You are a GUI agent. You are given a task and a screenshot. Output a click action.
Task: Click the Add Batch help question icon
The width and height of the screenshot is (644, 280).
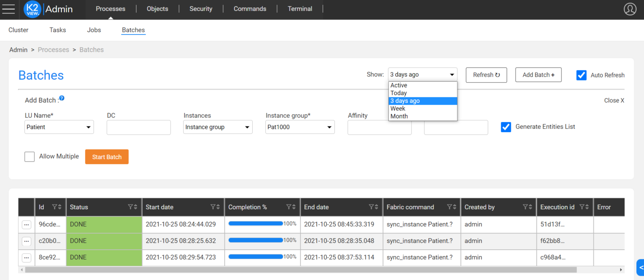(61, 99)
